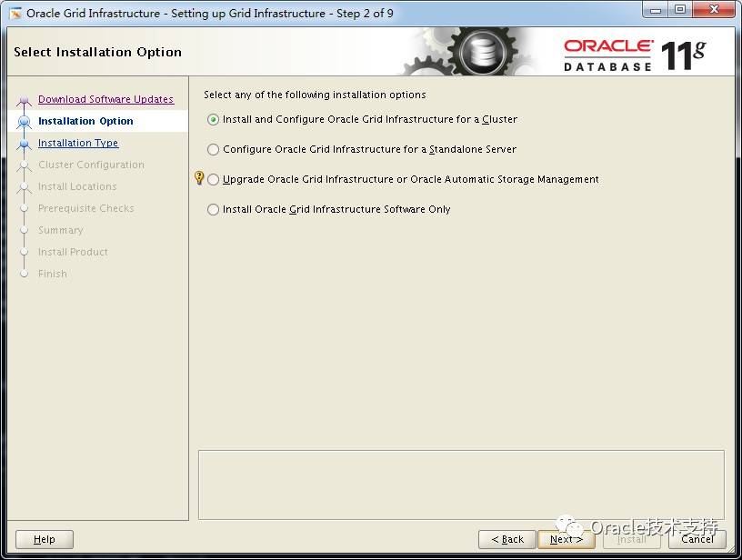Click the empty message box area
Screen dimensions: 742x560
pyautogui.click(x=461, y=485)
